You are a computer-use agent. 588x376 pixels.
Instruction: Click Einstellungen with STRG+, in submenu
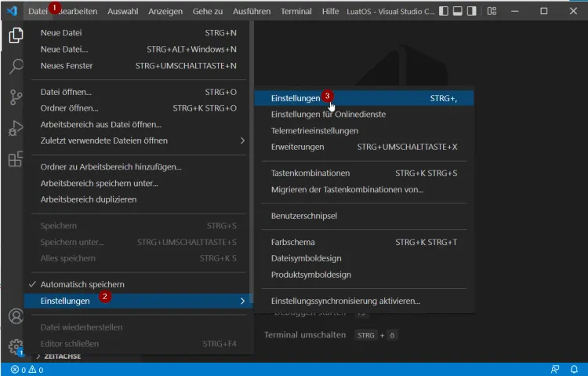364,98
